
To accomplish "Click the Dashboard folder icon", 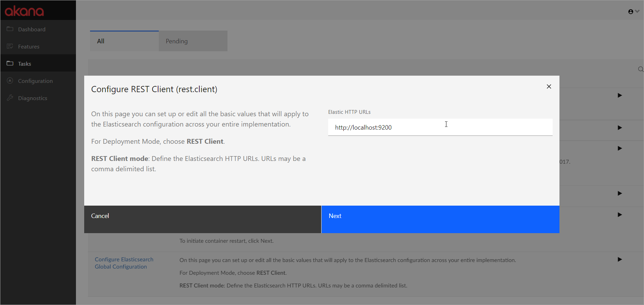I will coord(10,29).
